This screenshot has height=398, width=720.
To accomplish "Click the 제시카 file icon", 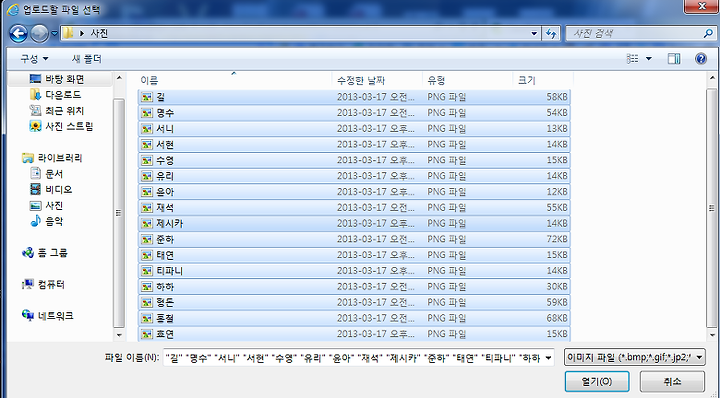I will point(146,223).
